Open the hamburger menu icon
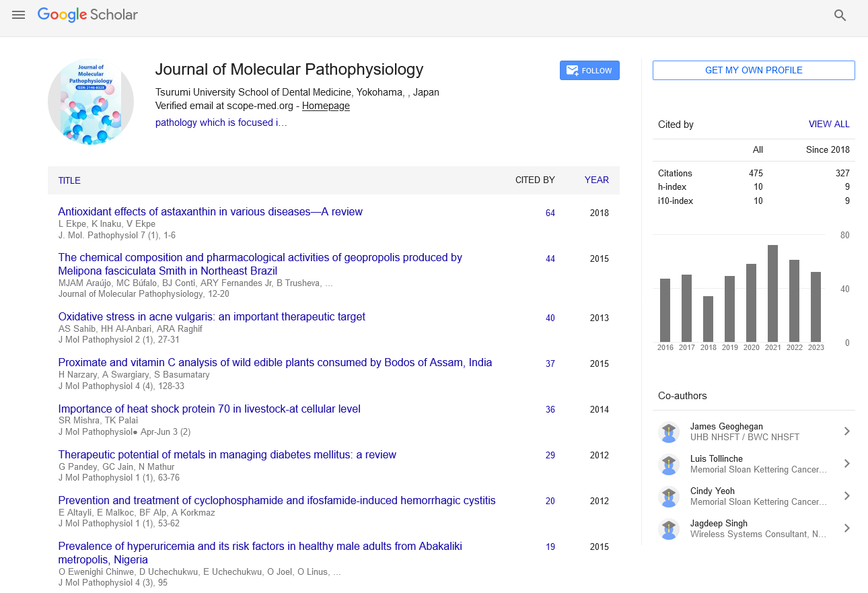Screen dimensions: 868x593 tap(18, 15)
